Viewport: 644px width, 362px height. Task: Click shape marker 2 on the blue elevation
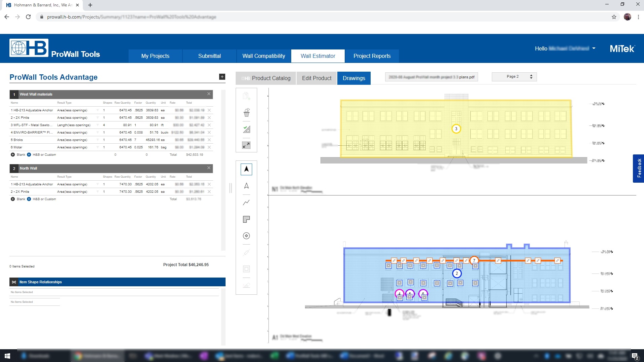tap(457, 274)
